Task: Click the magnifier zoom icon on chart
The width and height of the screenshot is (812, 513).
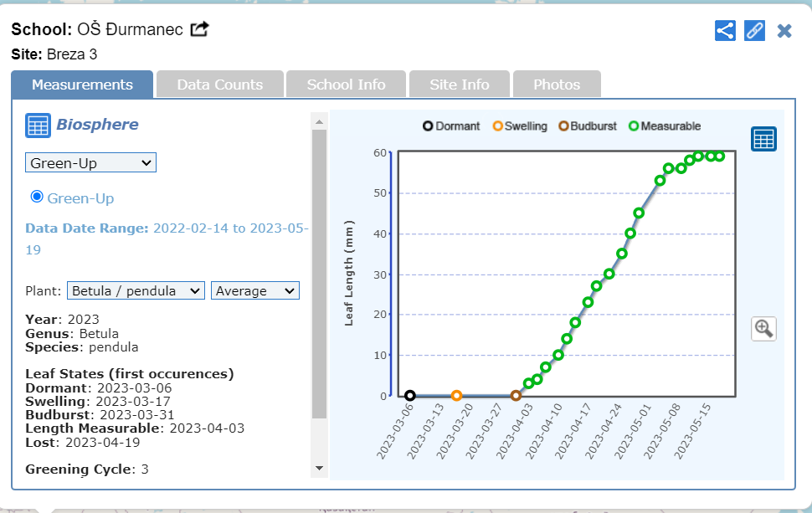Action: [x=763, y=328]
